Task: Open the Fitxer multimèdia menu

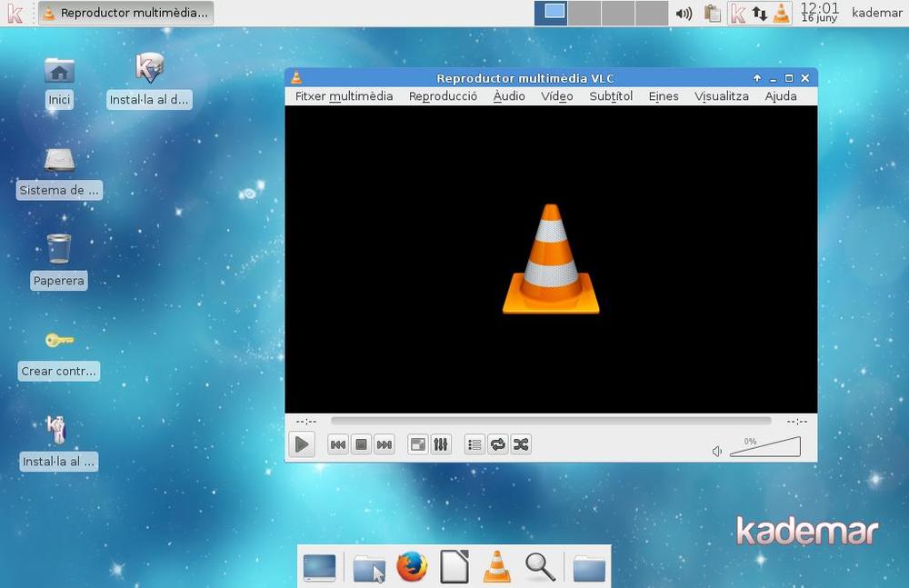Action: [x=344, y=96]
